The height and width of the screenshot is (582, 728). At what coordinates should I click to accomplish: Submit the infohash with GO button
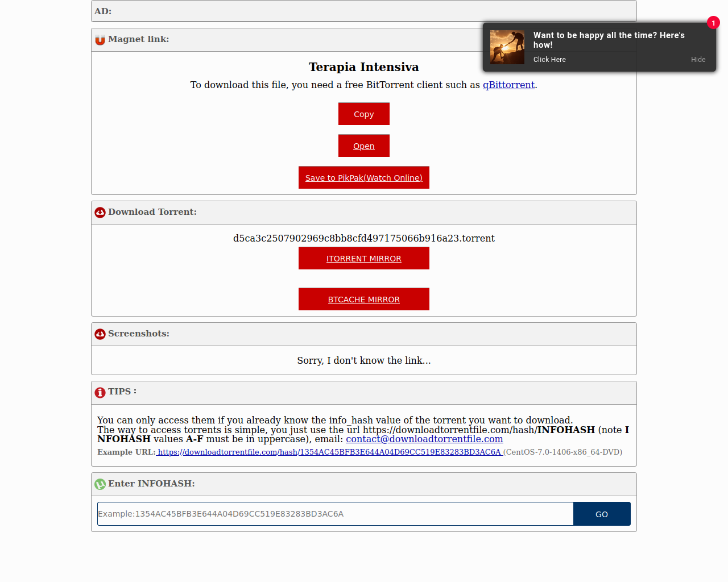click(602, 514)
